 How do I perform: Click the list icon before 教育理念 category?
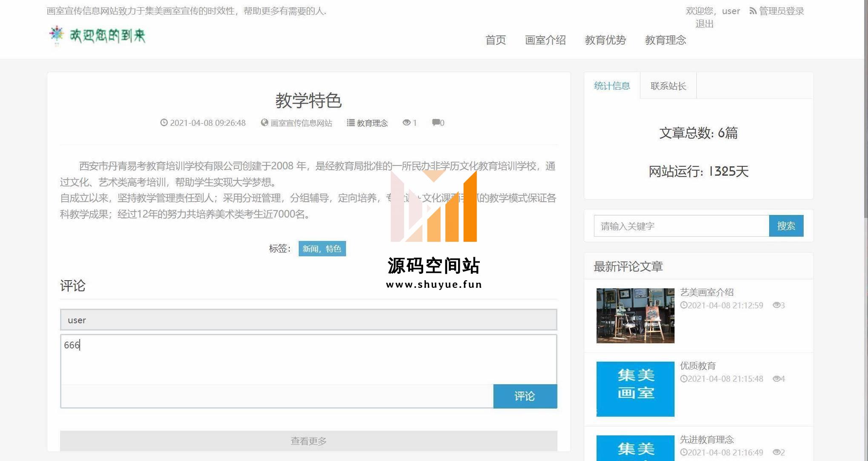351,123
